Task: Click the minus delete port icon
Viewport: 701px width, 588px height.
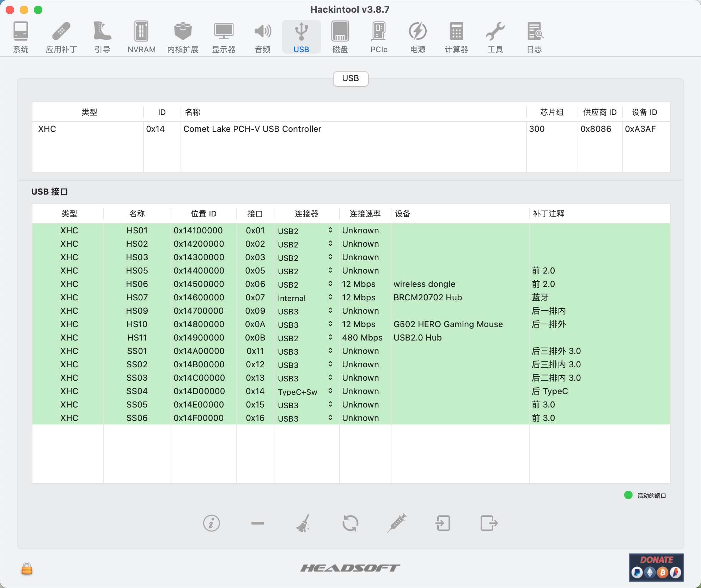Action: (257, 523)
